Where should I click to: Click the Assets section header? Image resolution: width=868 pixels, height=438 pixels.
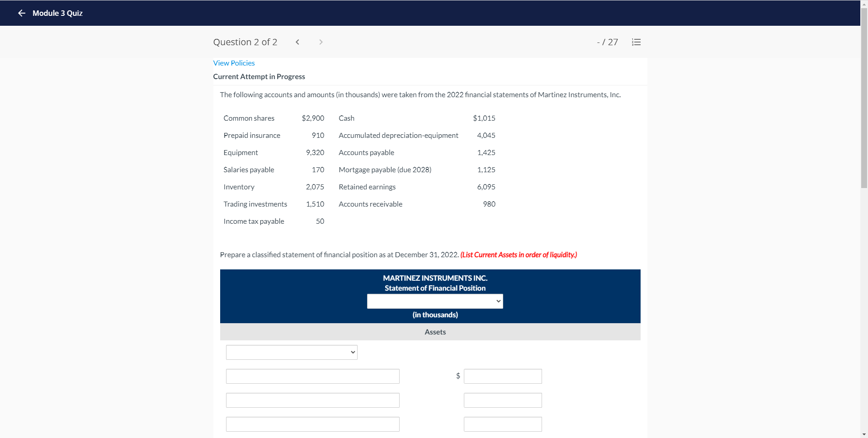pyautogui.click(x=435, y=332)
